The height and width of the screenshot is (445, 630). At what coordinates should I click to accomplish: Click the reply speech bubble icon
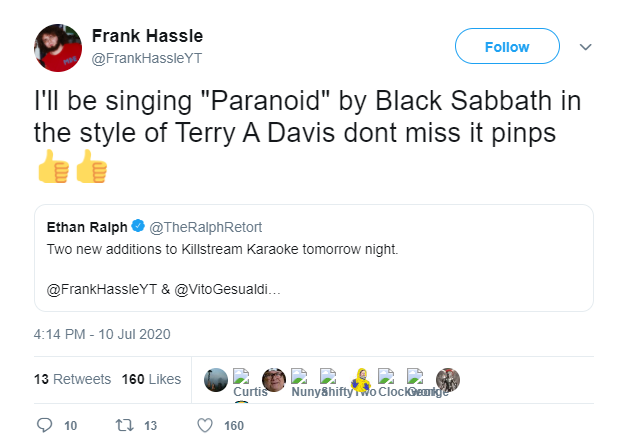point(44,425)
